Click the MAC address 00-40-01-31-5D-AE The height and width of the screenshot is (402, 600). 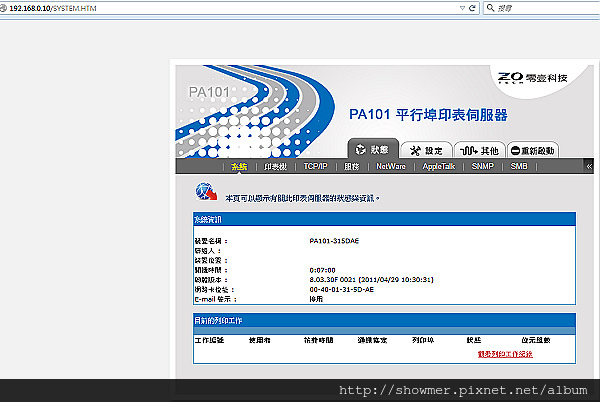point(341,290)
